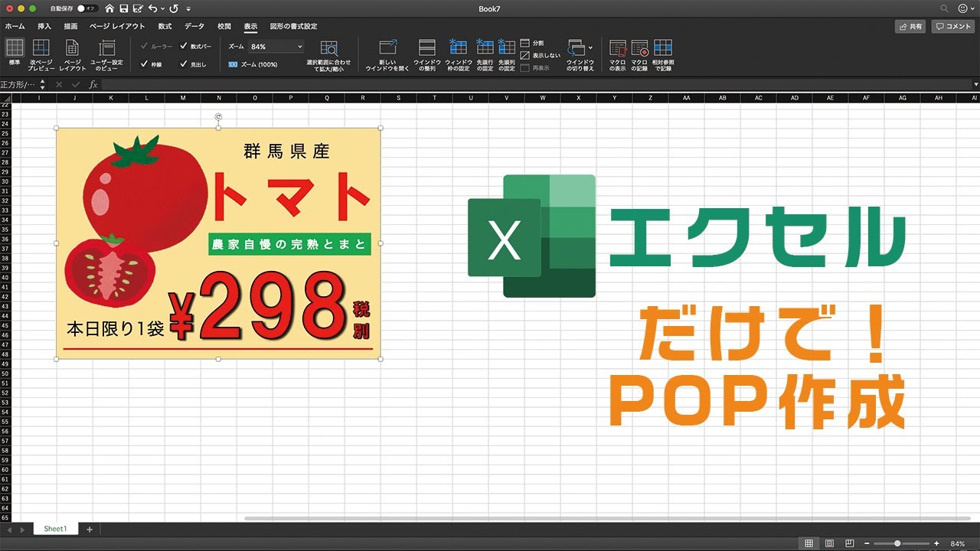This screenshot has width=980, height=551.
Task: Open the zoom percentage 84% dropdown
Action: [299, 47]
